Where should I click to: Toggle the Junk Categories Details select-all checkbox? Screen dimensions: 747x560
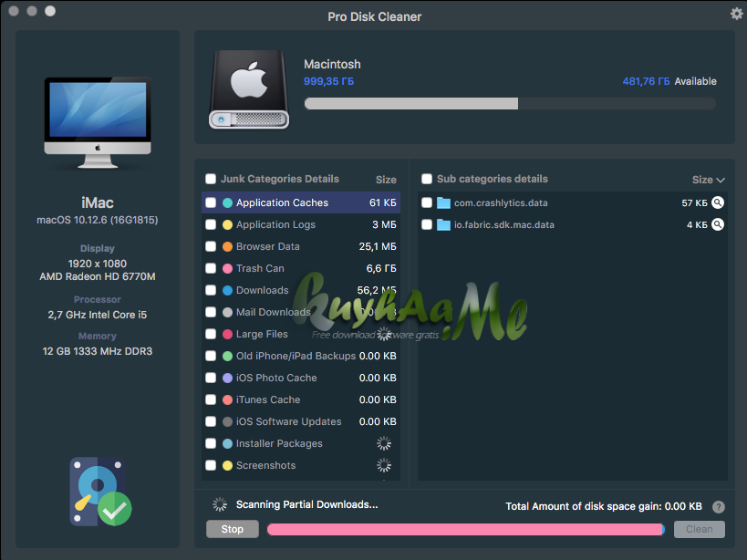point(211,179)
